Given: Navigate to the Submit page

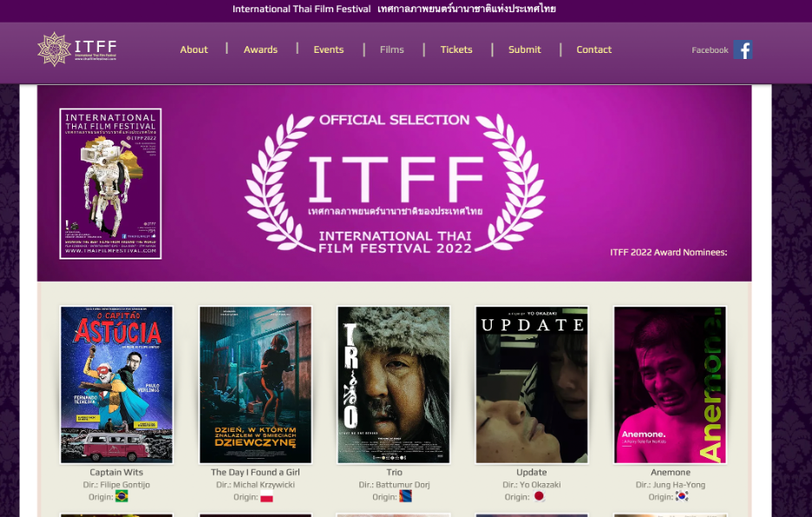Looking at the screenshot, I should (525, 49).
